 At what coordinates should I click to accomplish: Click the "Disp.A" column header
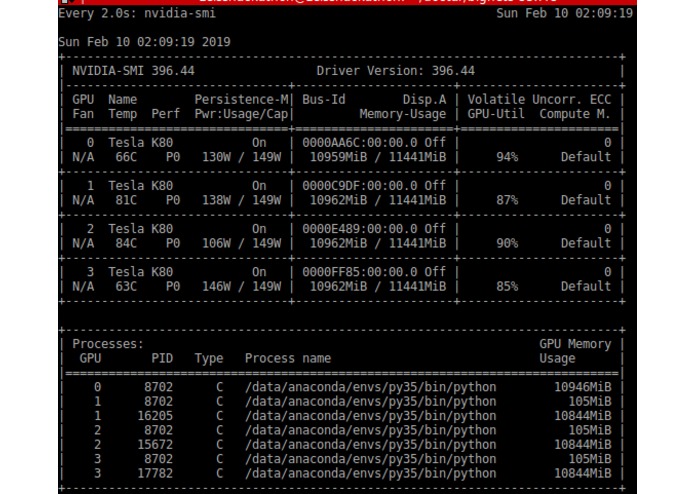(x=424, y=100)
